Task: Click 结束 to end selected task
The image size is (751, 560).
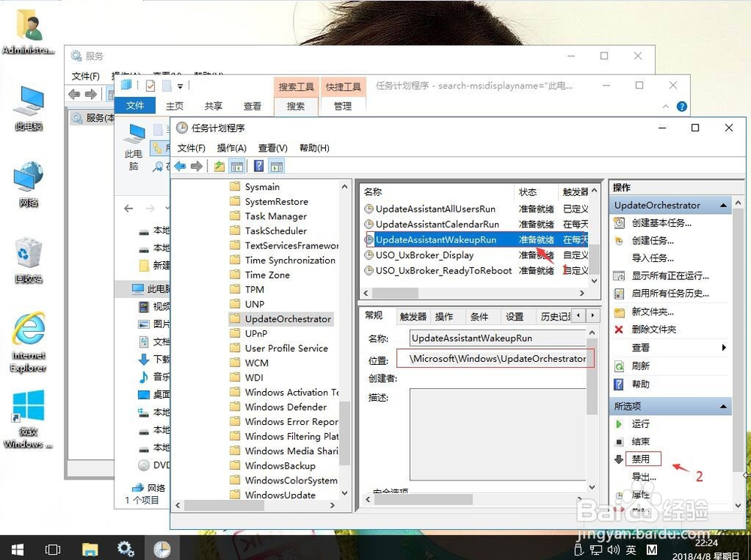Action: [641, 442]
